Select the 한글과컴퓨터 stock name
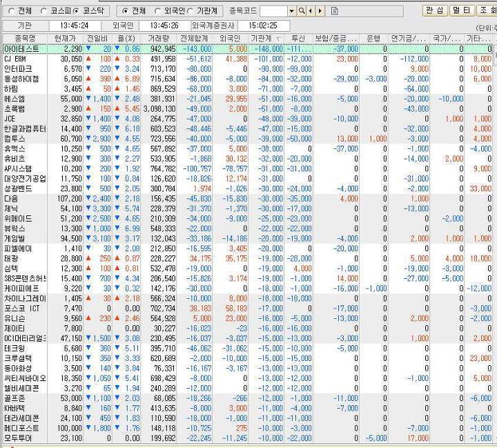 point(25,128)
